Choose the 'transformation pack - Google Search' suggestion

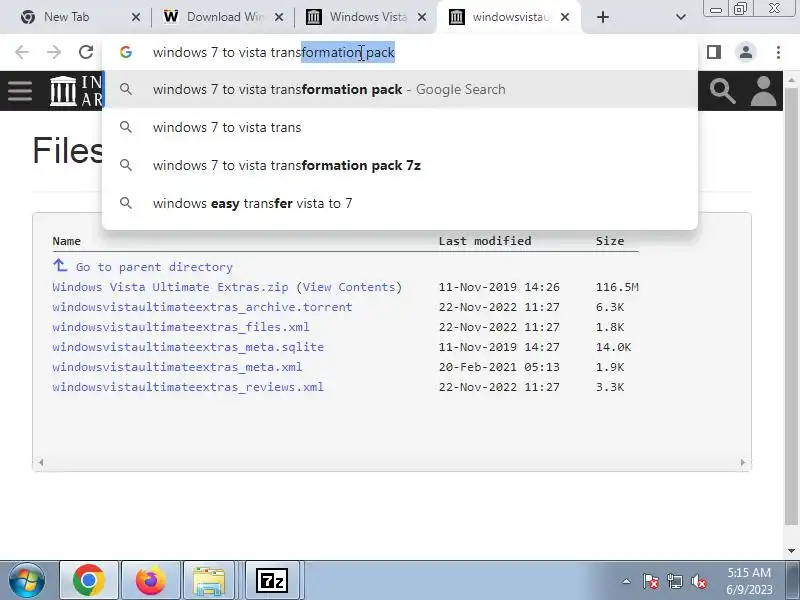(x=400, y=89)
